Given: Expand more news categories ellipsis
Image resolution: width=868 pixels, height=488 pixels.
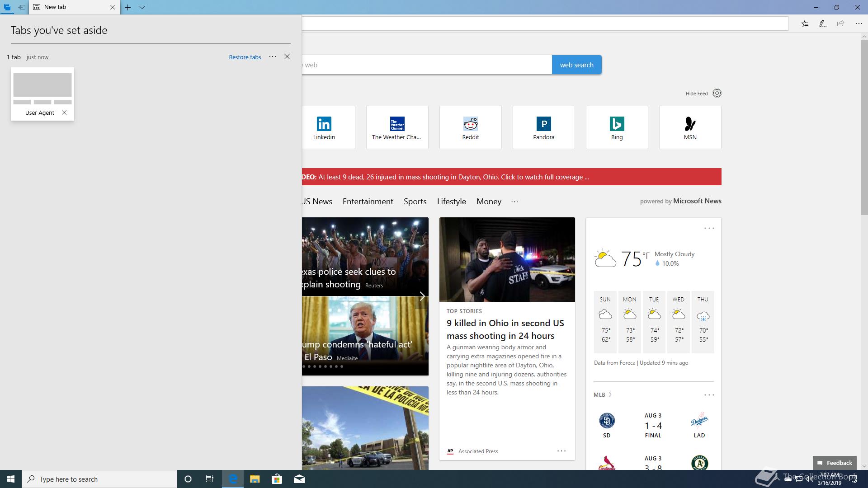Looking at the screenshot, I should click(x=514, y=202).
